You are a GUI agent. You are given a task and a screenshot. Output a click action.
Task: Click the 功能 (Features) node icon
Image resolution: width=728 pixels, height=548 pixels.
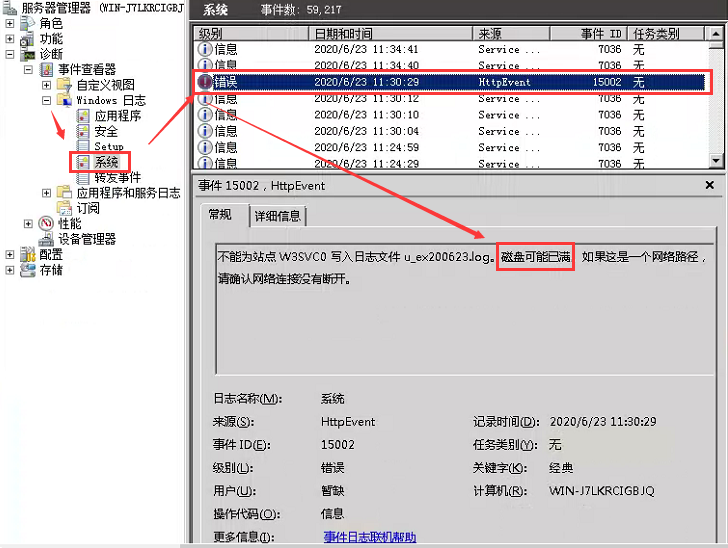tap(28, 38)
